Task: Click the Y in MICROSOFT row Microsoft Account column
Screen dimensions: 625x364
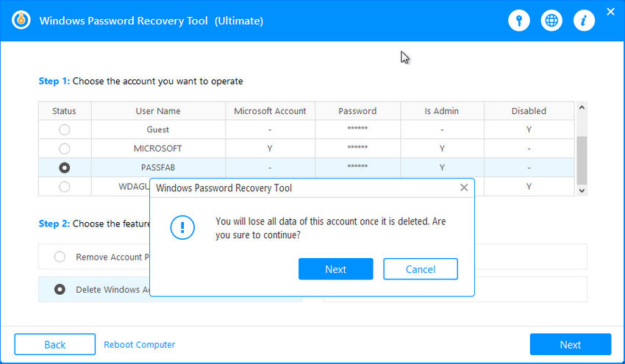Action: click(270, 149)
